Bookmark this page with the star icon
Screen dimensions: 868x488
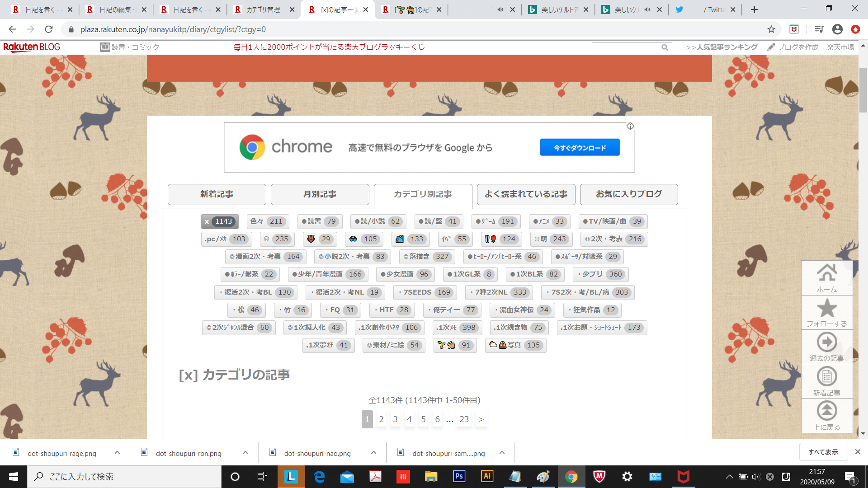pyautogui.click(x=771, y=29)
